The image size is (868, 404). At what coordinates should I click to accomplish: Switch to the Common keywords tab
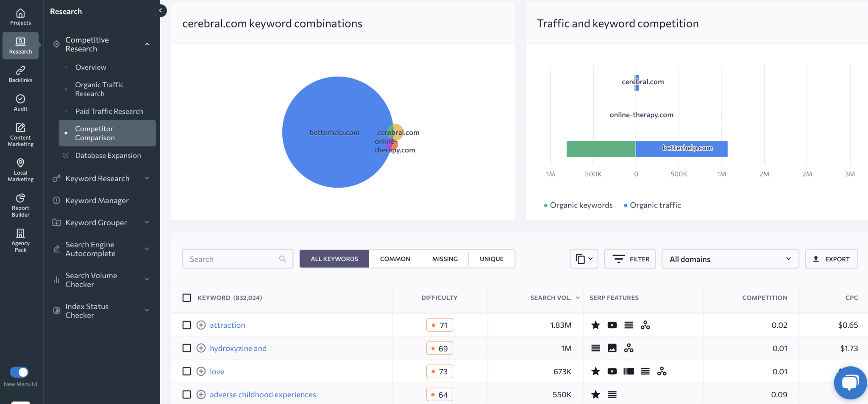tap(395, 259)
